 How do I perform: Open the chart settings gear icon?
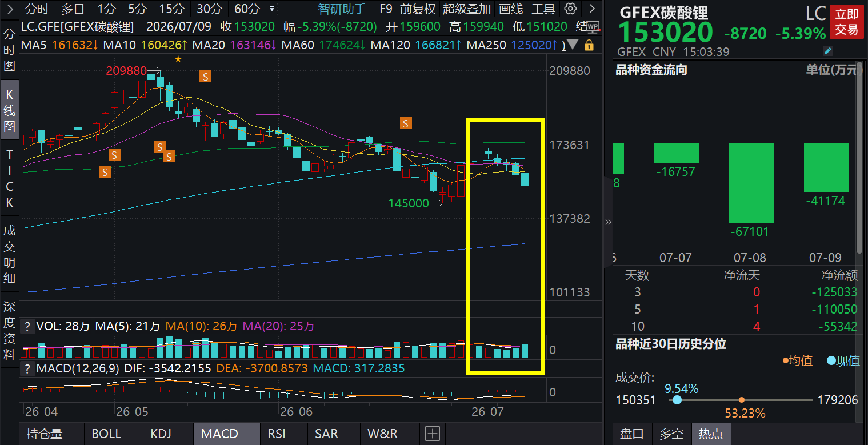click(570, 9)
